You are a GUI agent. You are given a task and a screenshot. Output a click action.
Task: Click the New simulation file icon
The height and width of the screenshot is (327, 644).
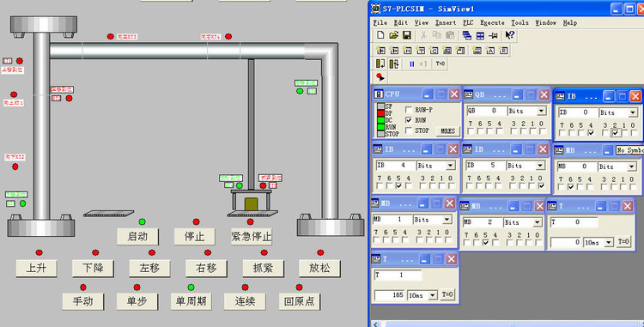[x=380, y=35]
